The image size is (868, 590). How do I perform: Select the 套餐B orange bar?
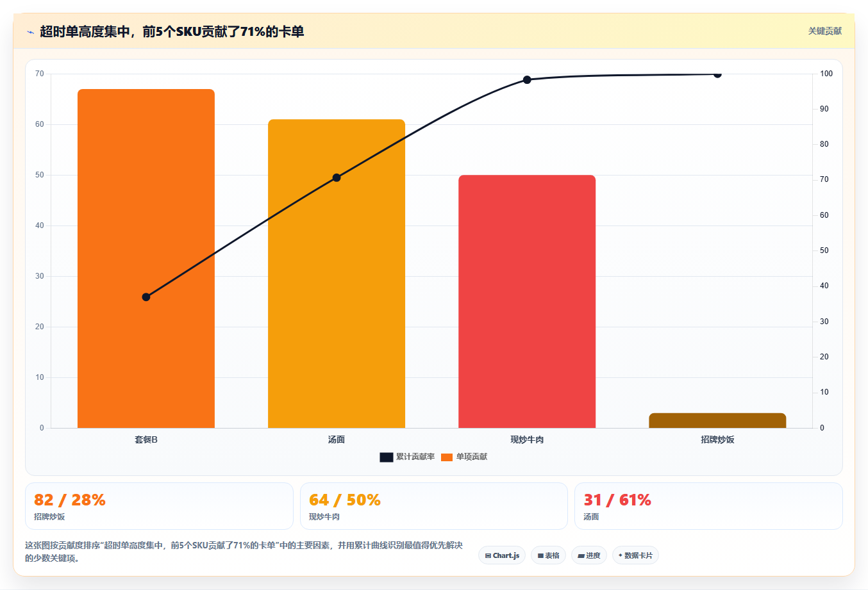pyautogui.click(x=146, y=258)
